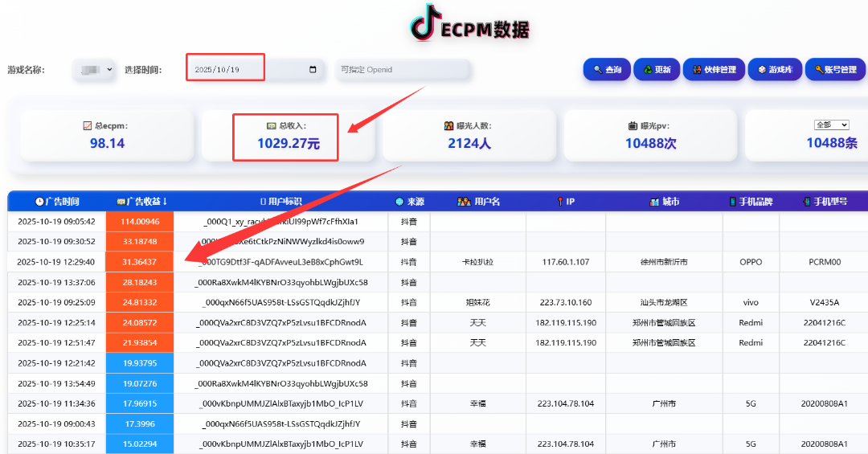
Task: Click the chart icon beside 总ecpm label
Action: tap(87, 126)
